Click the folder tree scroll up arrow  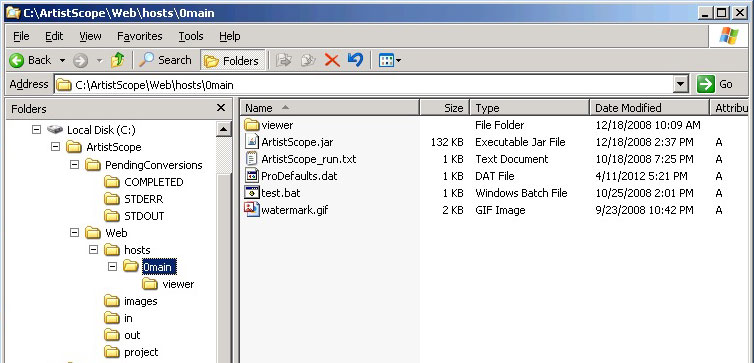point(224,129)
